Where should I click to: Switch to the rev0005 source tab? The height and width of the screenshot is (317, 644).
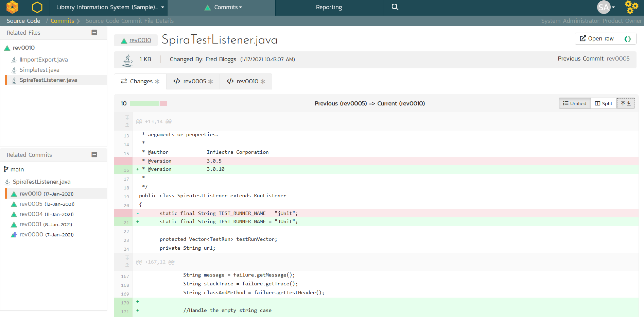tap(193, 82)
